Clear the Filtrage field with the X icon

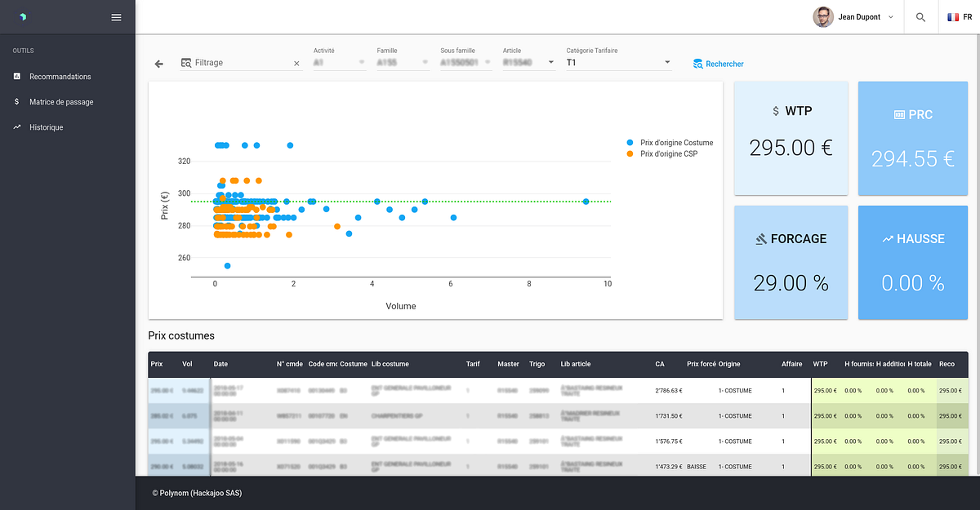[296, 63]
